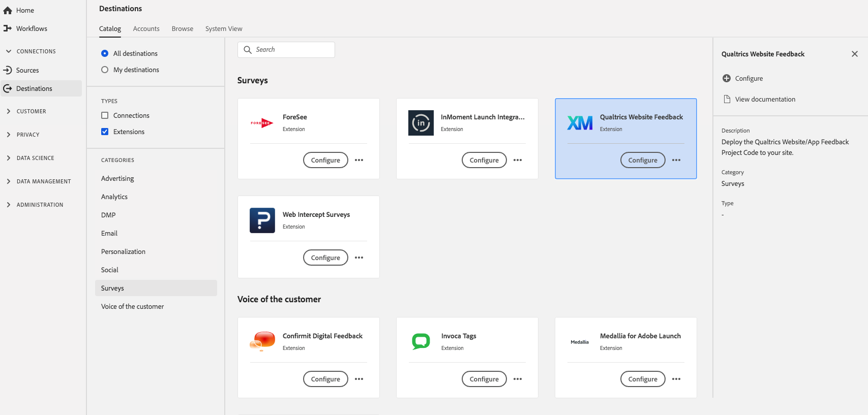Switch to the Catalog tab

tap(110, 28)
